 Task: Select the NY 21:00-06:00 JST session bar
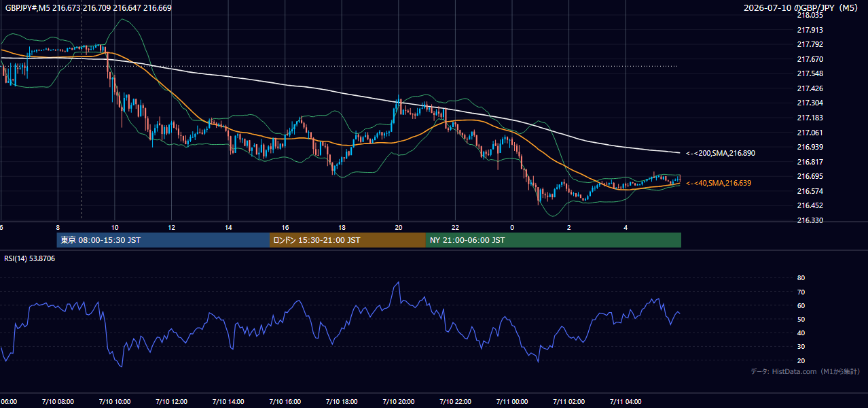pyautogui.click(x=554, y=240)
